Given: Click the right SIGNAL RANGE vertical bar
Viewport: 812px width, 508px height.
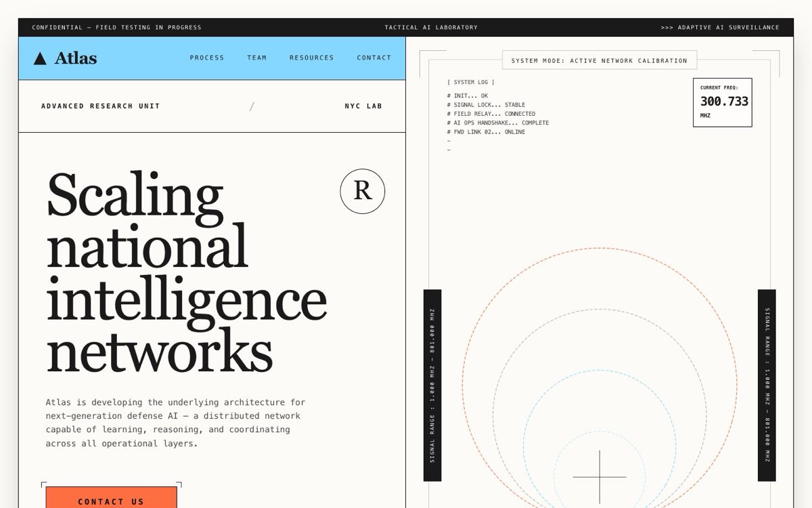Looking at the screenshot, I should tap(767, 385).
